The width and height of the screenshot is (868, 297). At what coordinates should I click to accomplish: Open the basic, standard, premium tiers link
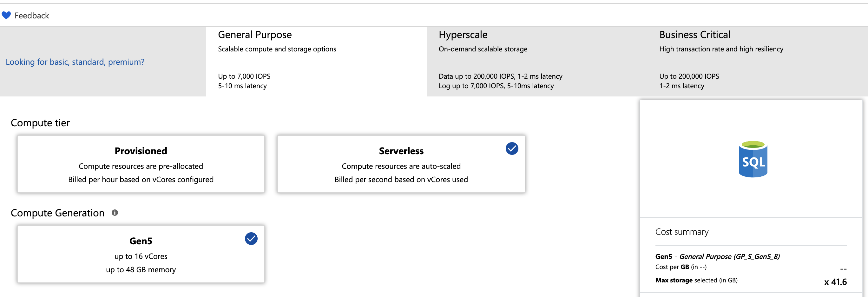(75, 62)
